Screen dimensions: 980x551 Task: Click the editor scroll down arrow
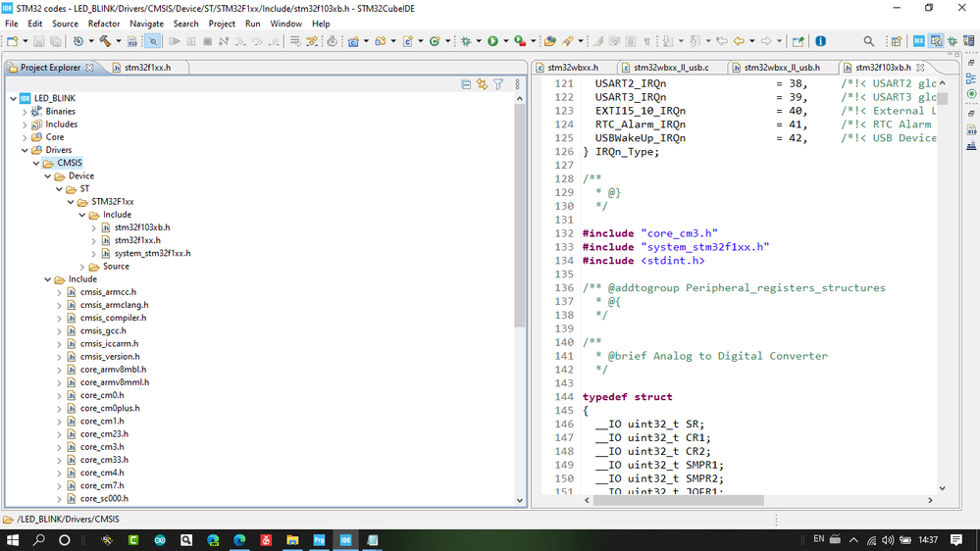click(x=942, y=488)
